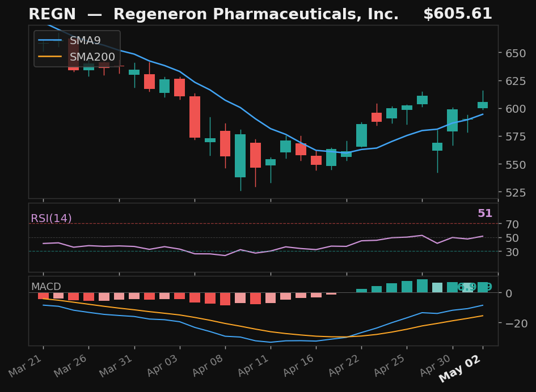The width and height of the screenshot is (536, 392).
Task: Click the Apr 08 red MACD histogram bar
Action: pyautogui.click(x=225, y=299)
